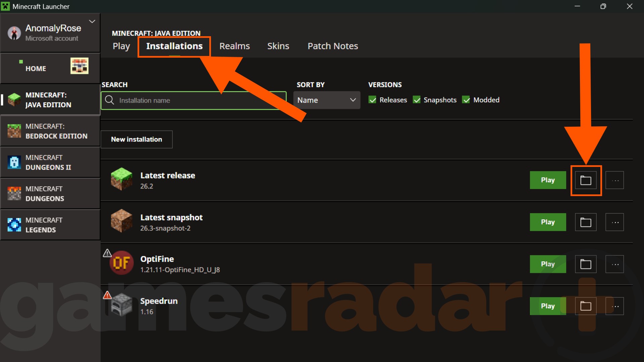Open the Patch Notes tab
Image resolution: width=644 pixels, height=362 pixels.
333,46
